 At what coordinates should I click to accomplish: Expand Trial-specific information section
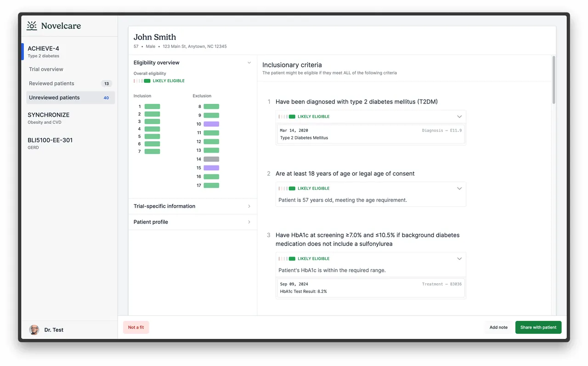tap(192, 206)
